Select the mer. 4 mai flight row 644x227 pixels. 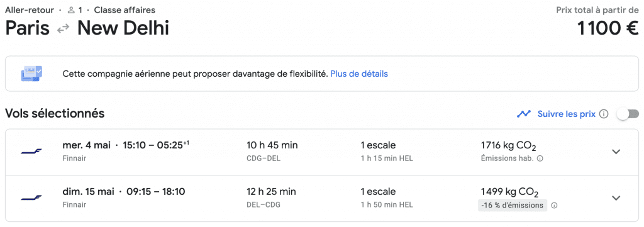click(x=322, y=152)
